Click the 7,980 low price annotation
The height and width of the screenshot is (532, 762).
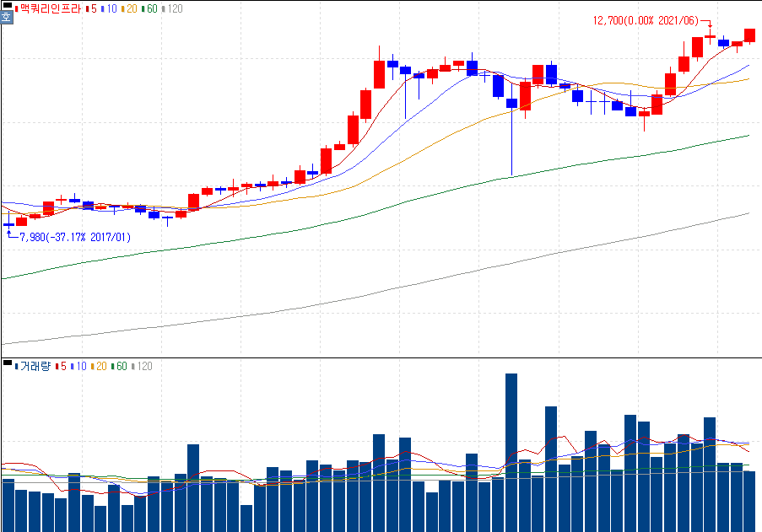(75, 237)
